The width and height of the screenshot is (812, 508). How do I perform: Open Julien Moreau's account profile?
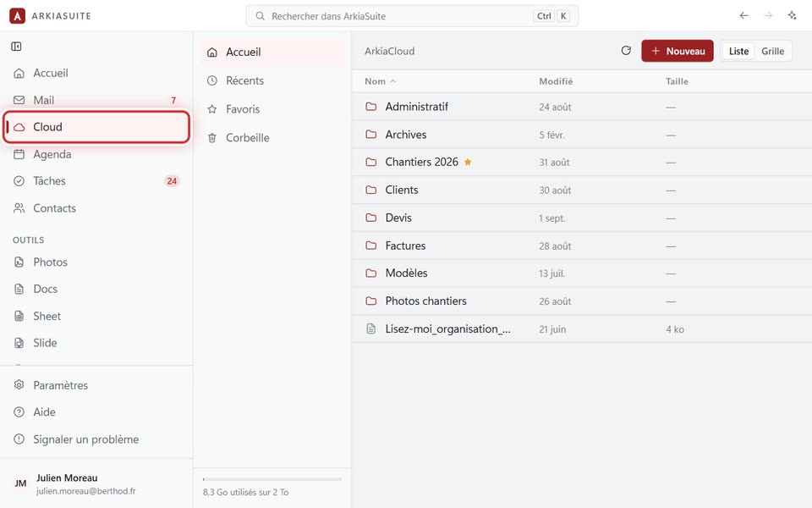(x=96, y=483)
